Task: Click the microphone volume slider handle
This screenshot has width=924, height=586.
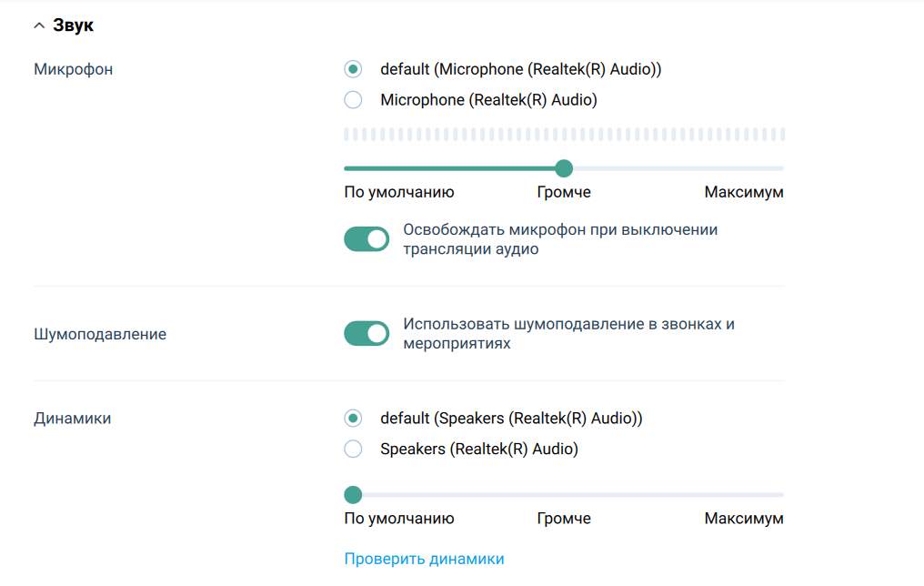Action: 564,167
